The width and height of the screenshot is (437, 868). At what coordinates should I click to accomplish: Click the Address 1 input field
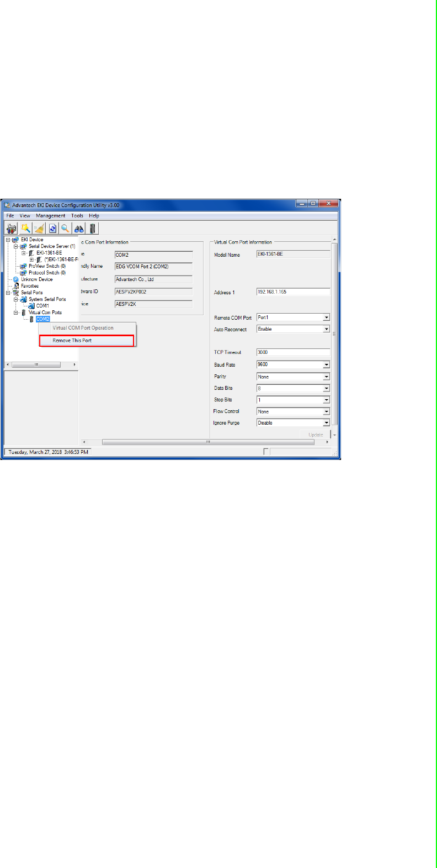[x=294, y=292]
